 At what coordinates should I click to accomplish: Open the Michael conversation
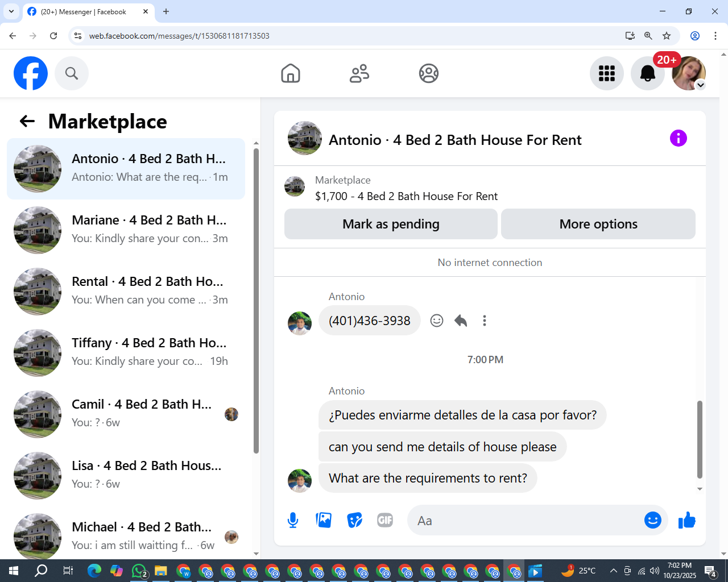[126, 534]
